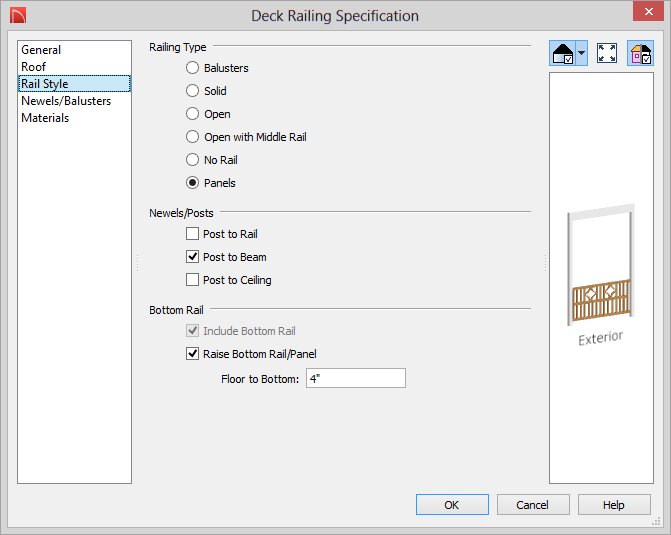This screenshot has width=671, height=535.
Task: Toggle the color house preview icon
Action: click(640, 54)
